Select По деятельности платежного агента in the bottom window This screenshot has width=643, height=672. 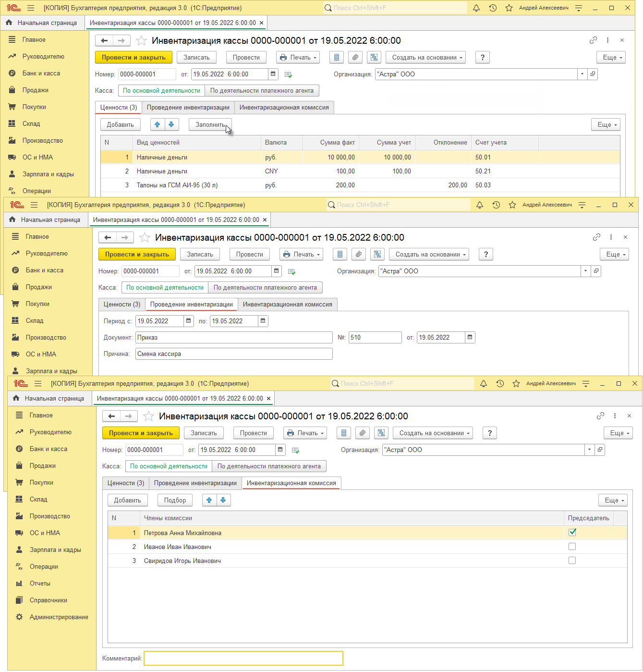coord(269,466)
